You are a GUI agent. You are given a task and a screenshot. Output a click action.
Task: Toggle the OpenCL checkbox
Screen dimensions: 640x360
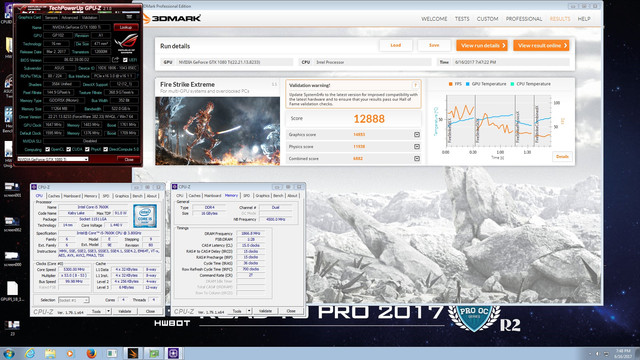pos(48,149)
